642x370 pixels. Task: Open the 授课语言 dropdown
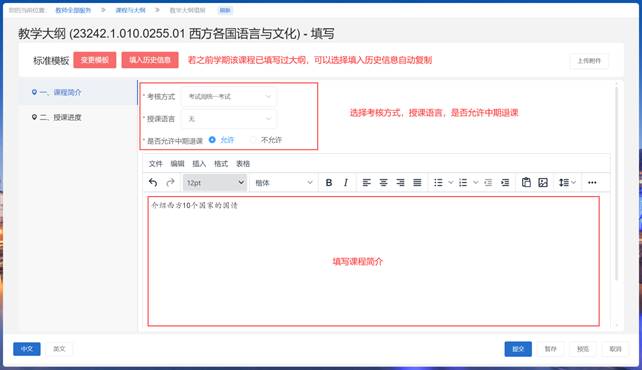pyautogui.click(x=228, y=119)
